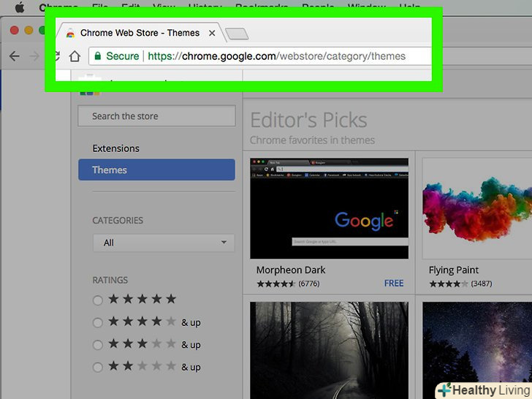Click the reload icon in toolbar
Image resolution: width=532 pixels, height=399 pixels.
56,56
